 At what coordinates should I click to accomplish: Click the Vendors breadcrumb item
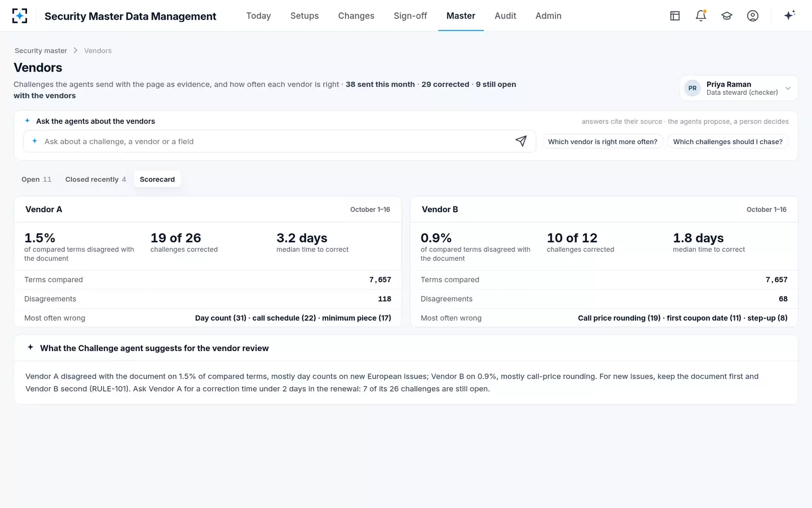(98, 51)
